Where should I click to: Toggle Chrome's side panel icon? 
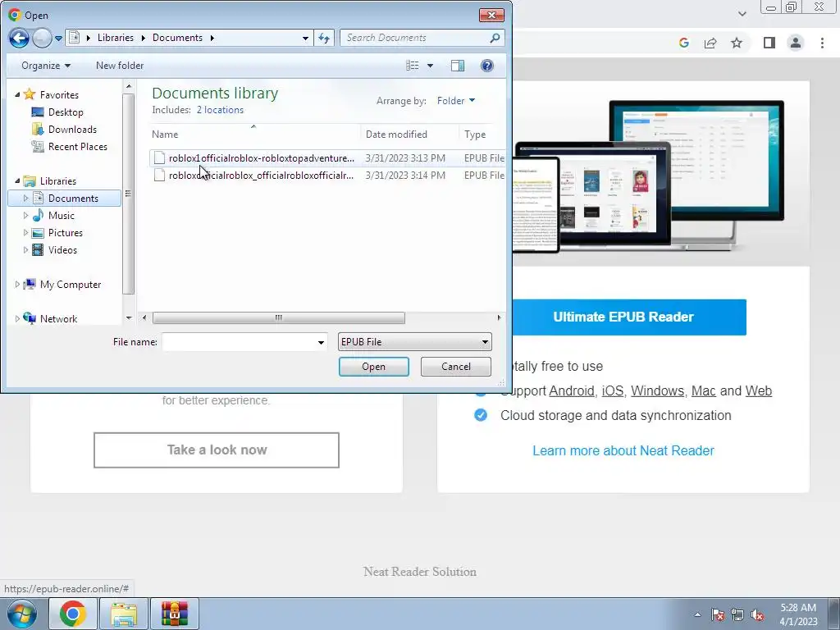[769, 43]
